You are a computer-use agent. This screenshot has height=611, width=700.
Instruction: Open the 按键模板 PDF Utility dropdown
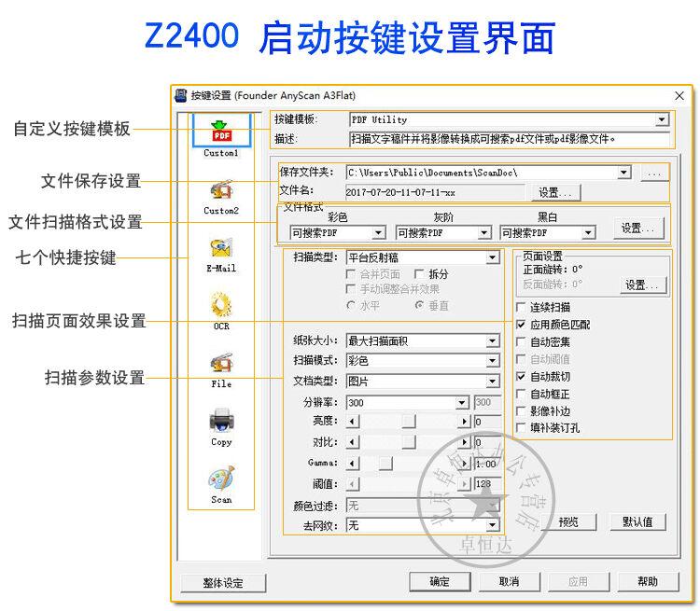tap(662, 119)
